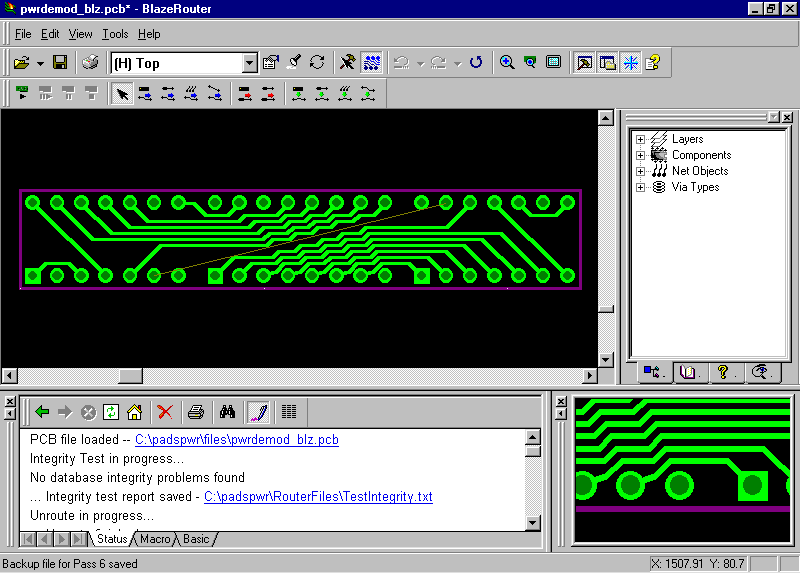800x573 pixels.
Task: Switch to the Status tab
Action: 112,539
